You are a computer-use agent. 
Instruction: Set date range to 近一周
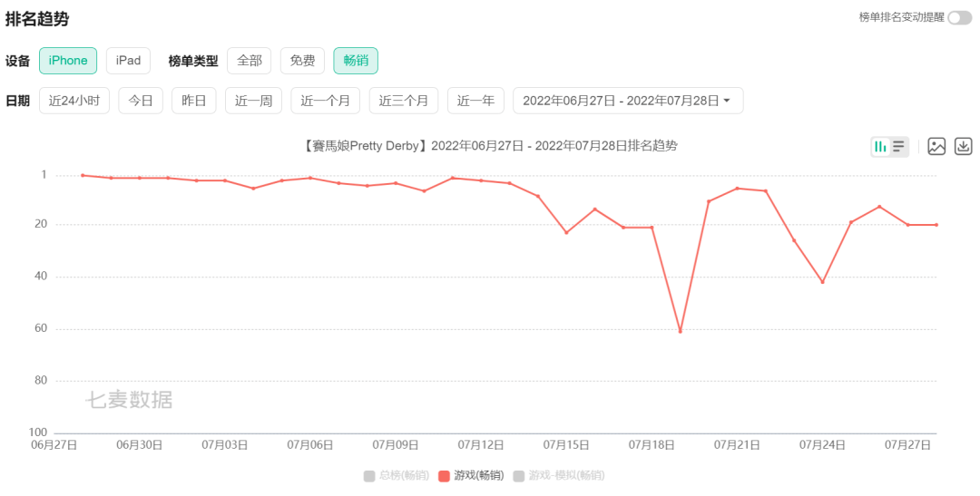(253, 101)
